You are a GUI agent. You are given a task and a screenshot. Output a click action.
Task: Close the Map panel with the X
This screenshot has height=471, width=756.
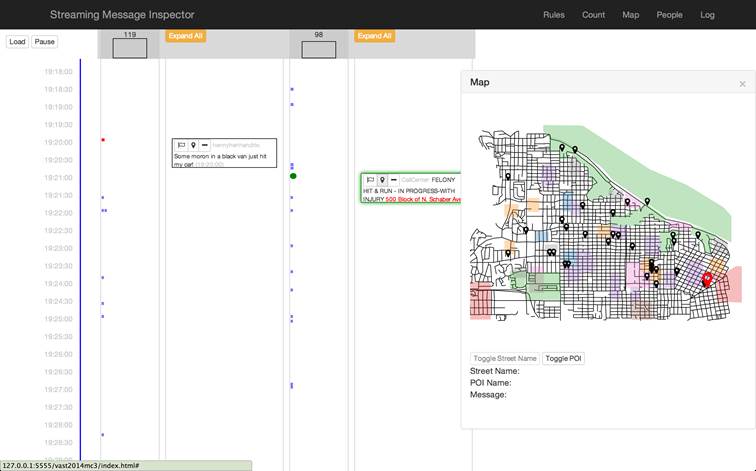point(742,84)
